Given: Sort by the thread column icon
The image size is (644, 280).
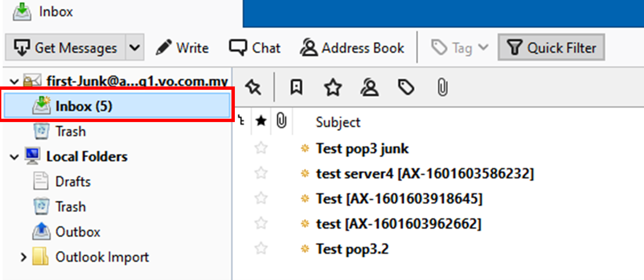Looking at the screenshot, I should click(x=242, y=121).
